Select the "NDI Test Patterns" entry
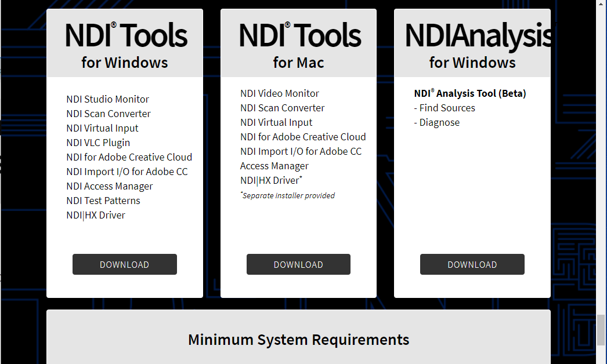The height and width of the screenshot is (364, 607). click(x=103, y=201)
